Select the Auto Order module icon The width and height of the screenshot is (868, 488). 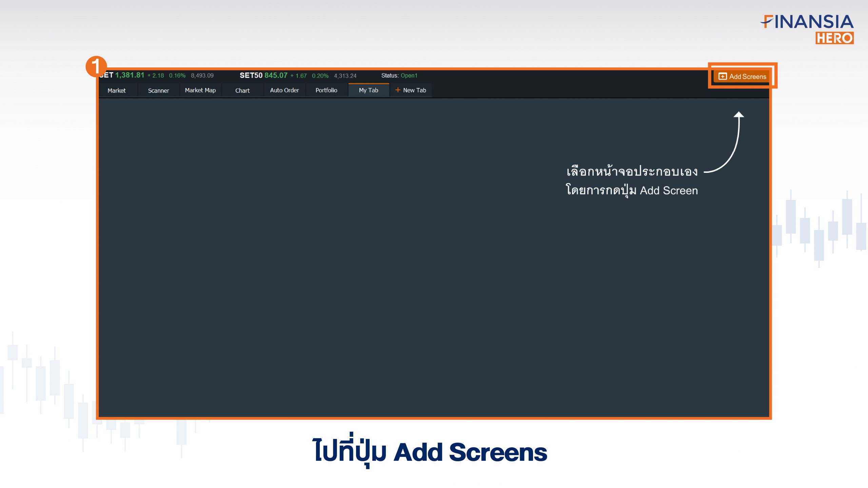[284, 90]
